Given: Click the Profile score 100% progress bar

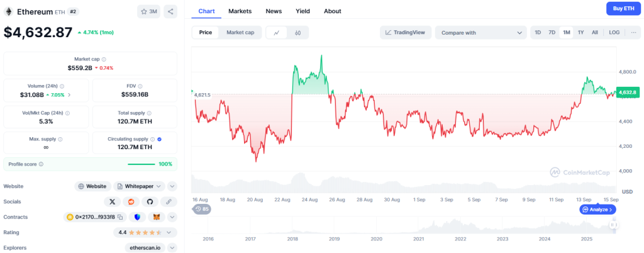Looking at the screenshot, I should (142, 164).
